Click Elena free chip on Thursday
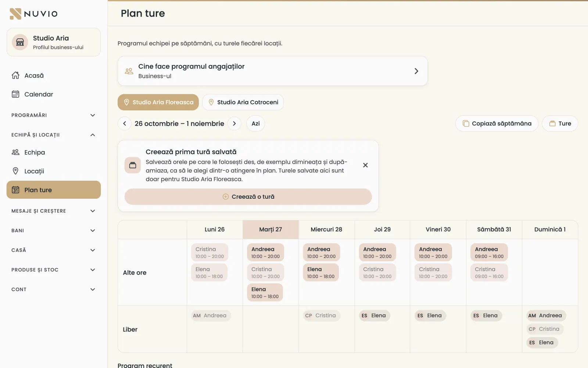 [x=375, y=316]
